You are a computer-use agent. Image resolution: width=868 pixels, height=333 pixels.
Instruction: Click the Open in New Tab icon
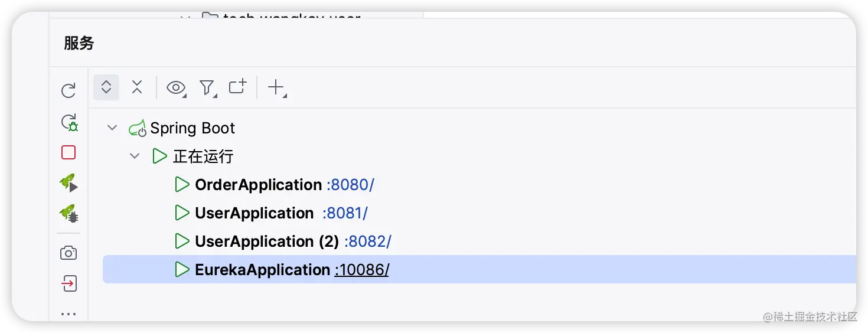[x=238, y=87]
